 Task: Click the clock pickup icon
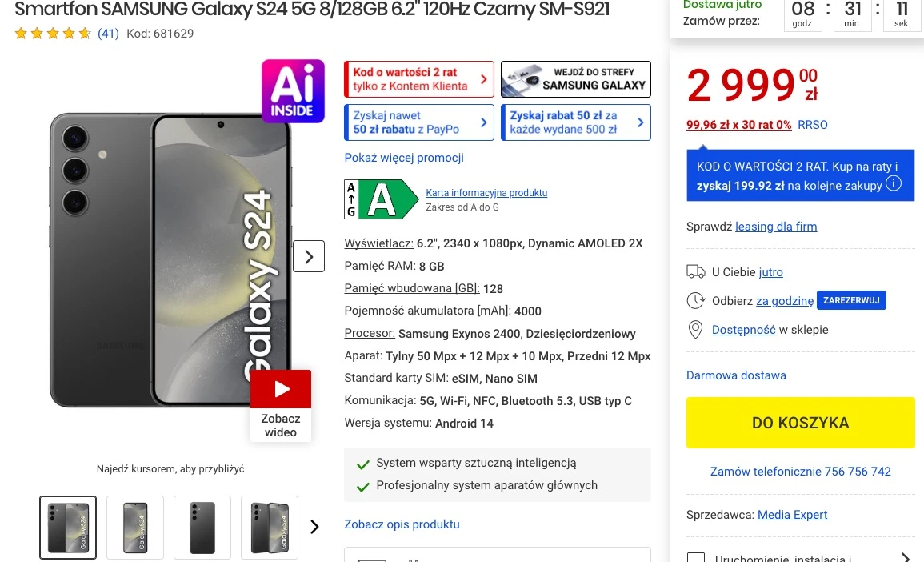coord(696,301)
